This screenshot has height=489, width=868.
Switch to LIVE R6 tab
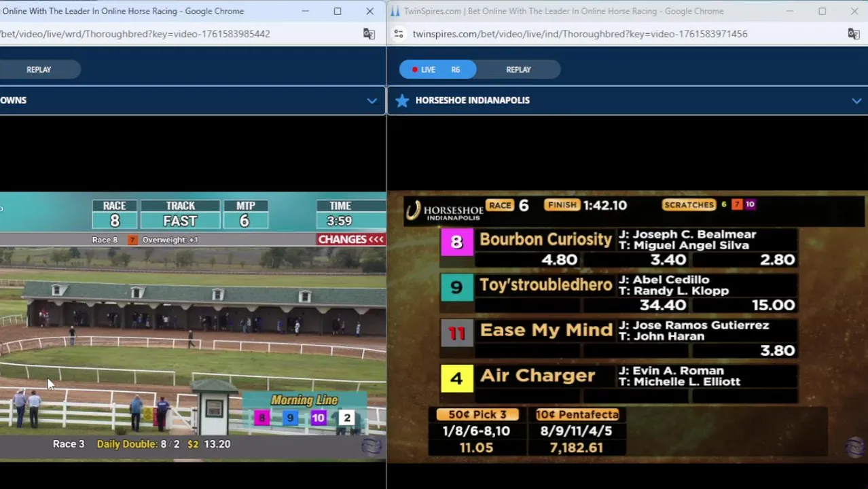[x=438, y=69]
